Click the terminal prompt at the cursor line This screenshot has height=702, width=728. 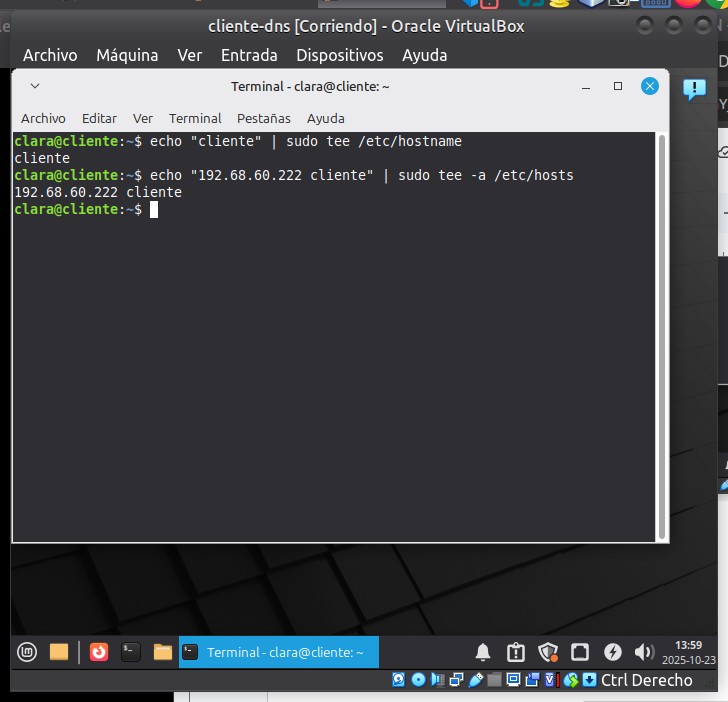[154, 209]
